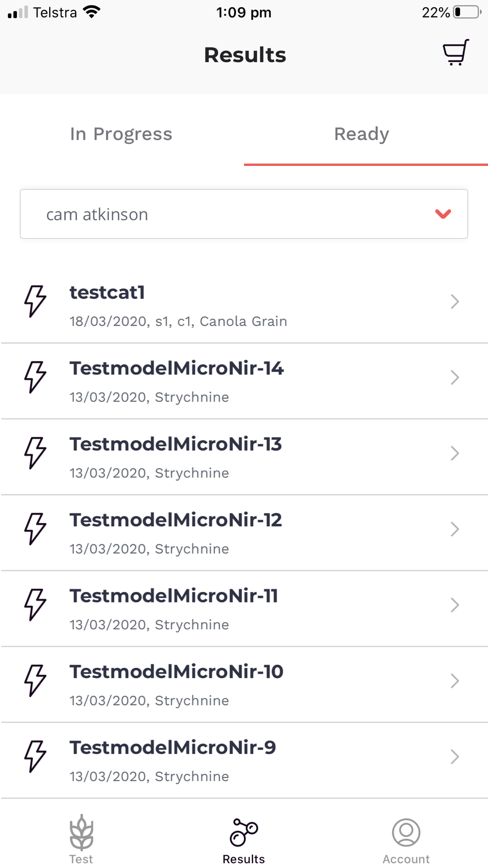Switch to the In Progress tab
Screen dimensions: 488x868
(x=121, y=134)
